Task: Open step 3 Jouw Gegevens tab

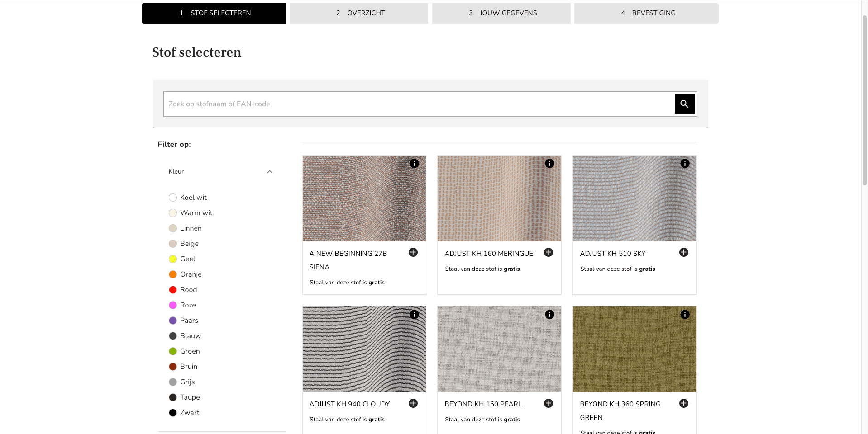Action: pos(501,13)
